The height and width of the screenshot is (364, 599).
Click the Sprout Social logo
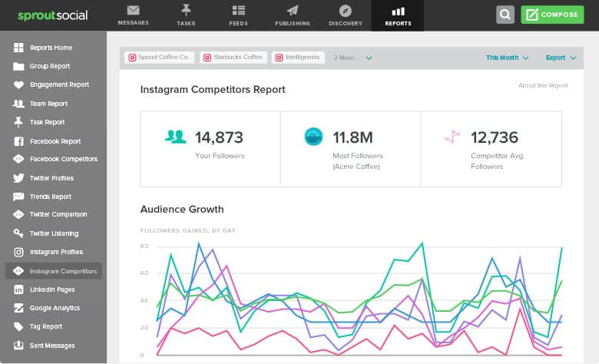click(x=53, y=15)
